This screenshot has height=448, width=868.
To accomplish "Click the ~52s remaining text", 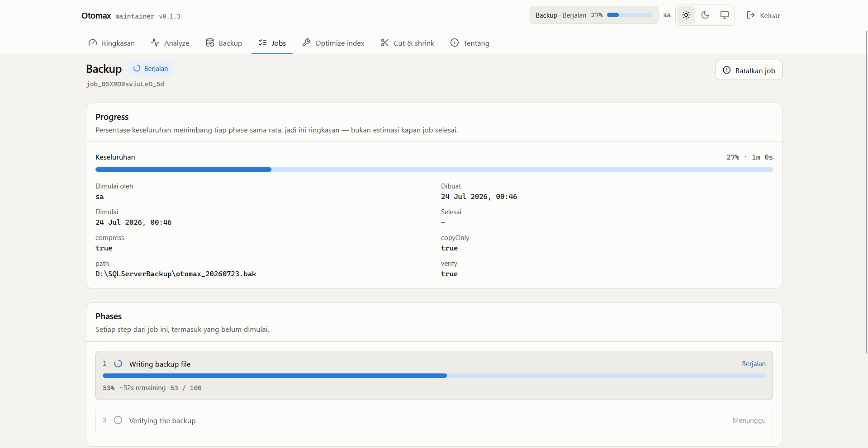I will [x=142, y=388].
